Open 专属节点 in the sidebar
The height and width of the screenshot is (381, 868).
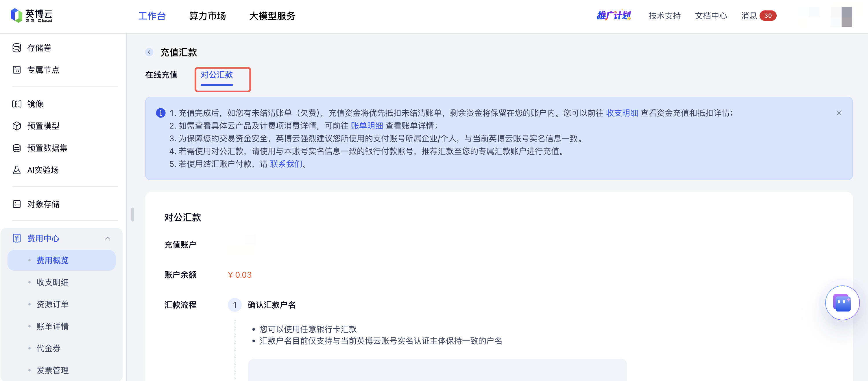coord(43,70)
